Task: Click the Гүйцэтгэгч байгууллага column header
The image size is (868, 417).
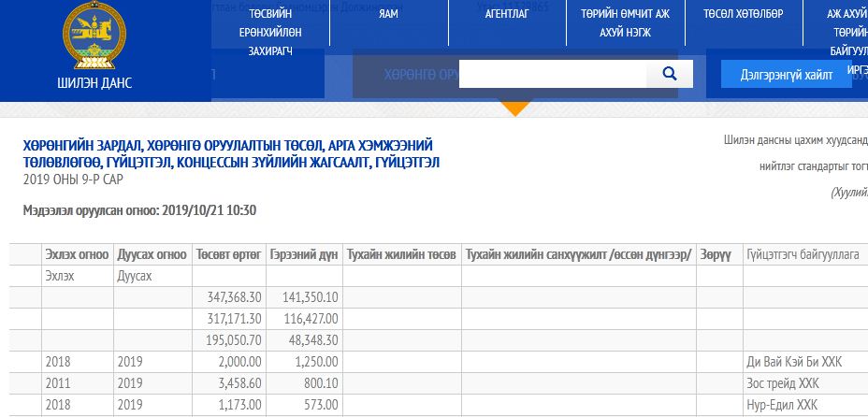Action: (803, 255)
